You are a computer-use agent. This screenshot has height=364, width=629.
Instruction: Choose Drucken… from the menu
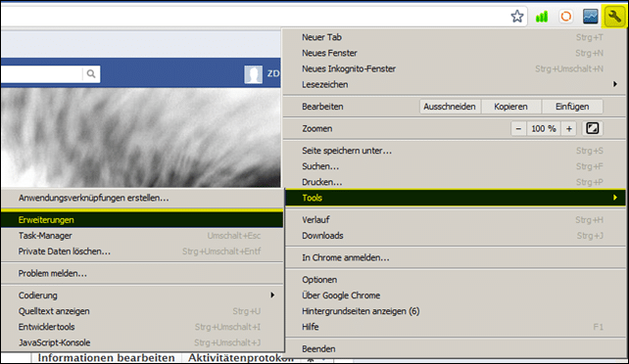pos(455,182)
